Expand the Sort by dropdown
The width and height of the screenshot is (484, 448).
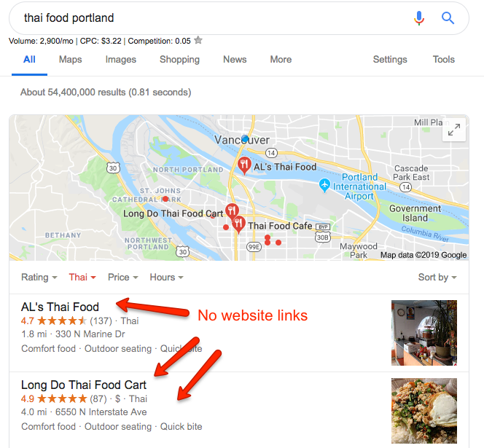point(437,277)
